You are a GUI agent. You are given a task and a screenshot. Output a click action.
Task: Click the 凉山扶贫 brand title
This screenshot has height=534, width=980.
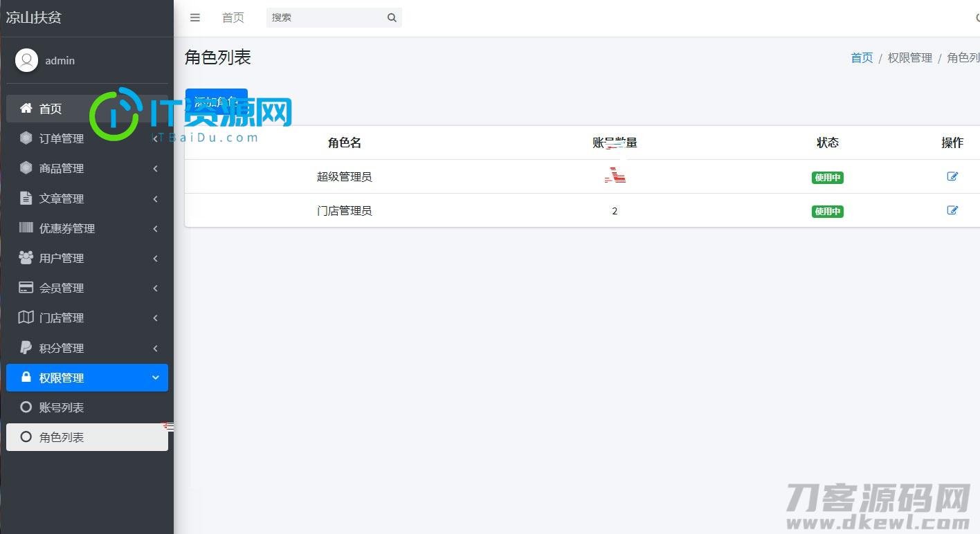(34, 18)
